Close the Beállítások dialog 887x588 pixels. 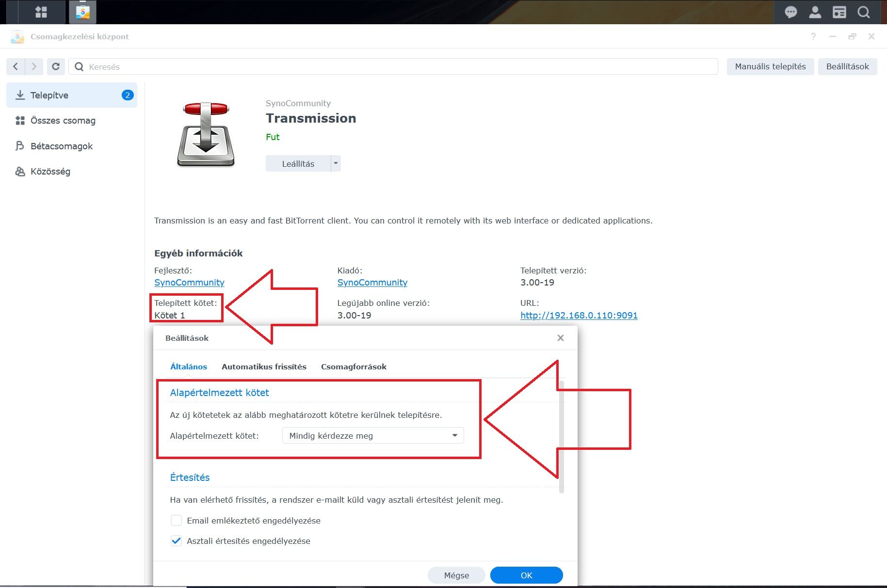pyautogui.click(x=561, y=338)
